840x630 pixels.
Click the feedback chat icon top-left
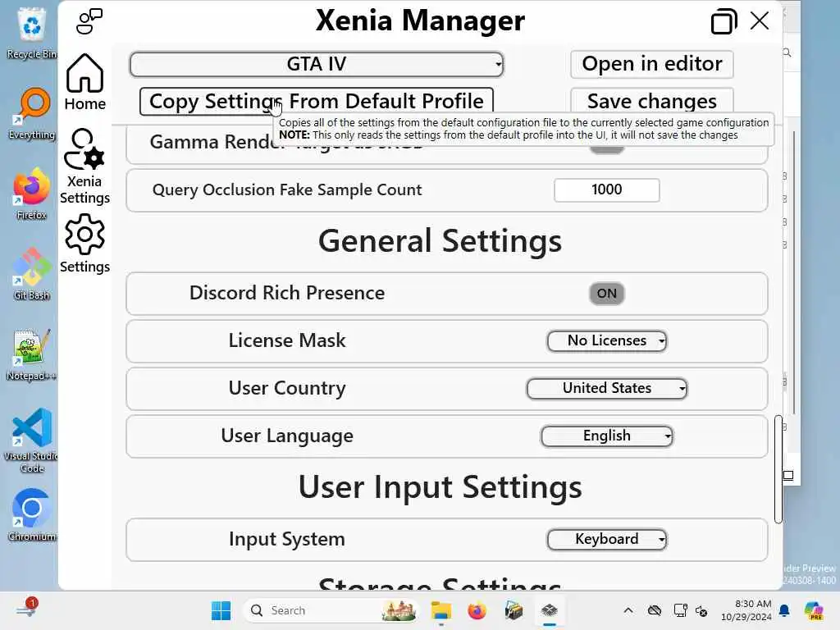(89, 21)
